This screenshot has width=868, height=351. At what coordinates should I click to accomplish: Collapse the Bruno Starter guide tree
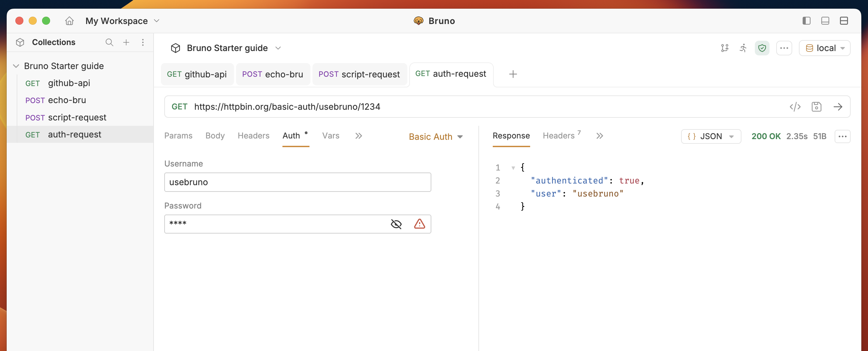click(16, 66)
